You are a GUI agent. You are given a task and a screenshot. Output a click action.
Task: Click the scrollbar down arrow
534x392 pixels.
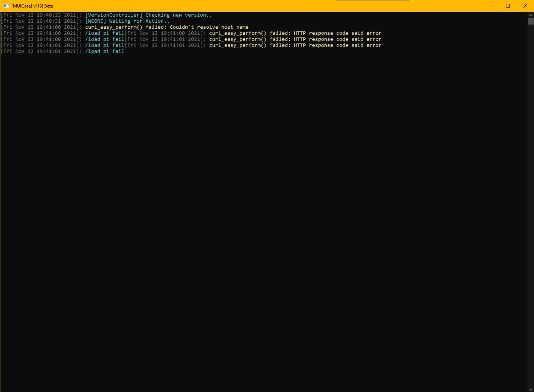531,389
